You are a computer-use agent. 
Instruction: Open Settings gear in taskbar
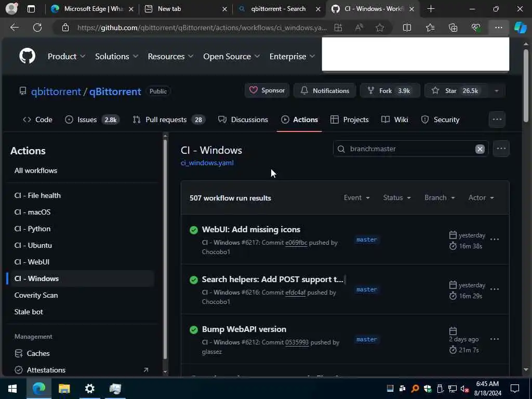89,389
